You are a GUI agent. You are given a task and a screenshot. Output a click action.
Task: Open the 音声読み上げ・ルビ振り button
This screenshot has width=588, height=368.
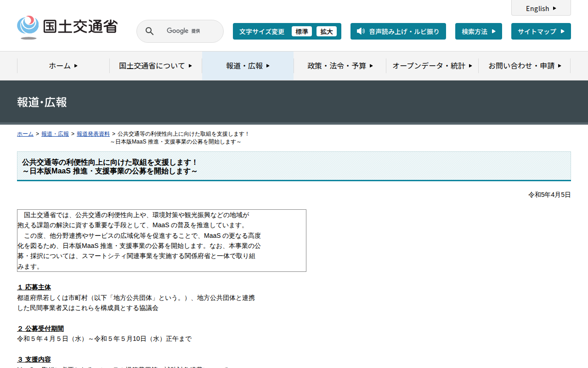pos(398,31)
